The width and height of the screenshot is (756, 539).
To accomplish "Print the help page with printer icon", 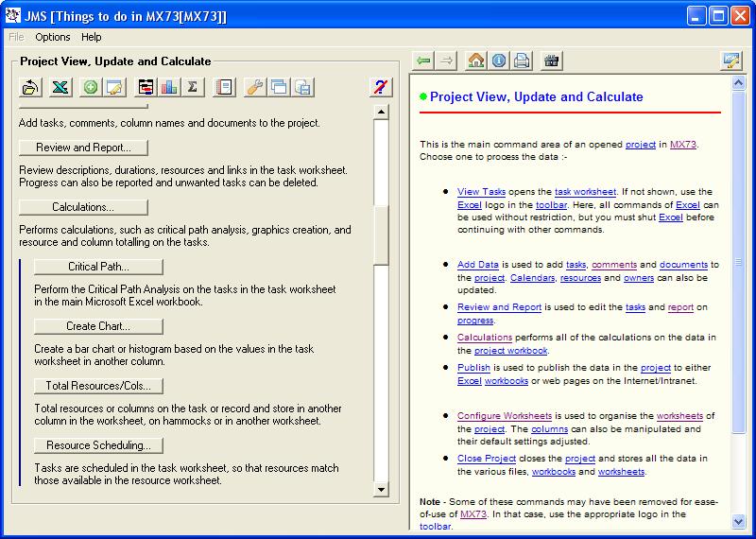I will tap(522, 61).
